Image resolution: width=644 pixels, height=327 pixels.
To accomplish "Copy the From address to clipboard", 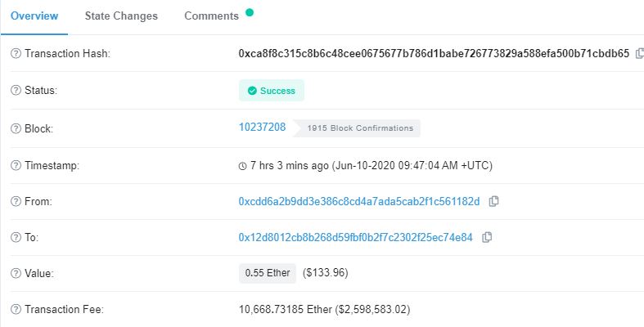I will click(x=493, y=201).
